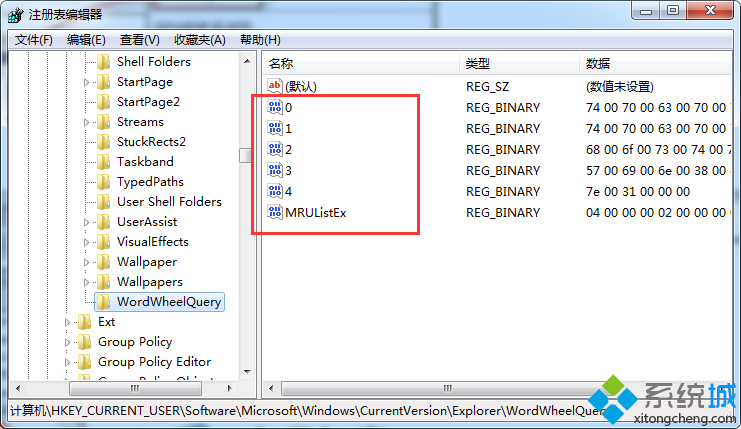This screenshot has height=429, width=741.
Task: Sort by the 名称 column header
Action: (361, 63)
